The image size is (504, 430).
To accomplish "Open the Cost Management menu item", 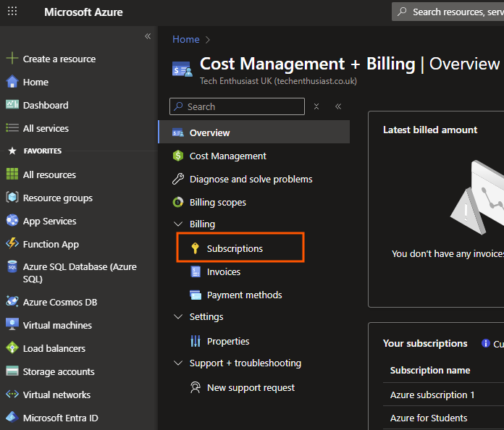I will pyautogui.click(x=227, y=156).
